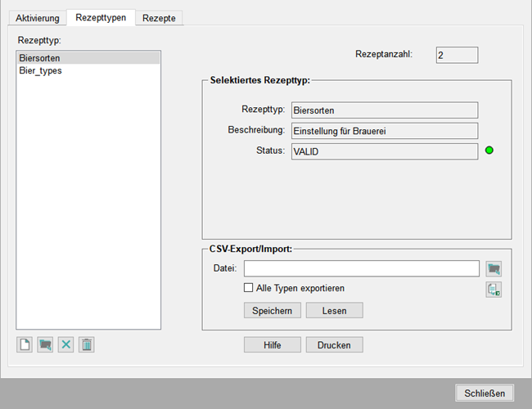Viewport: 532px width, 409px height.
Task: Select the Rezepttypen tab
Action: [x=101, y=17]
